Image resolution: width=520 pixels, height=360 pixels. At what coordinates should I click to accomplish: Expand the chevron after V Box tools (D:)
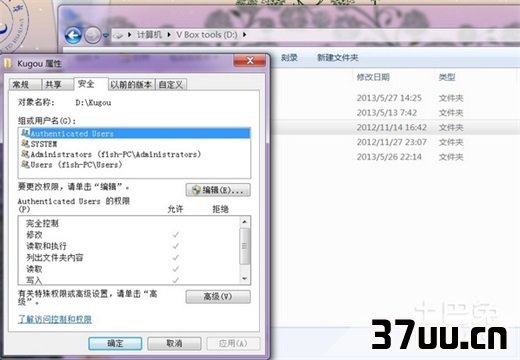coord(245,34)
